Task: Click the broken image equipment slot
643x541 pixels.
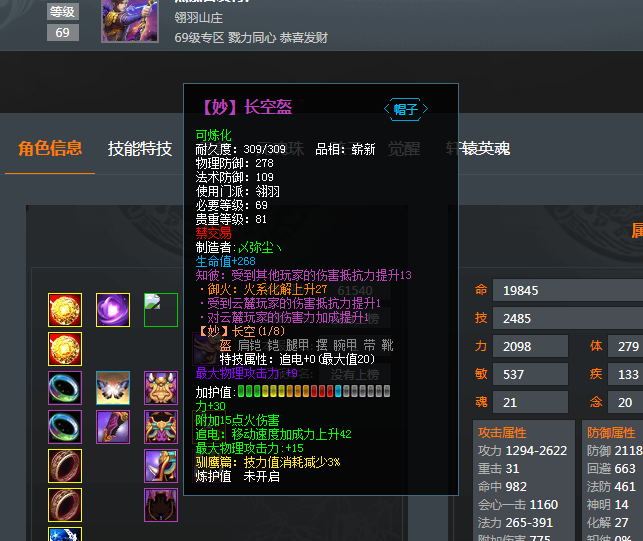Action: [x=161, y=310]
